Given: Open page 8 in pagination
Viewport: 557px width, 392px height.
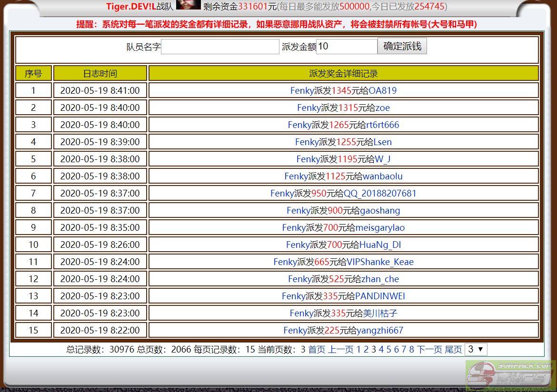Looking at the screenshot, I should click(x=412, y=350).
